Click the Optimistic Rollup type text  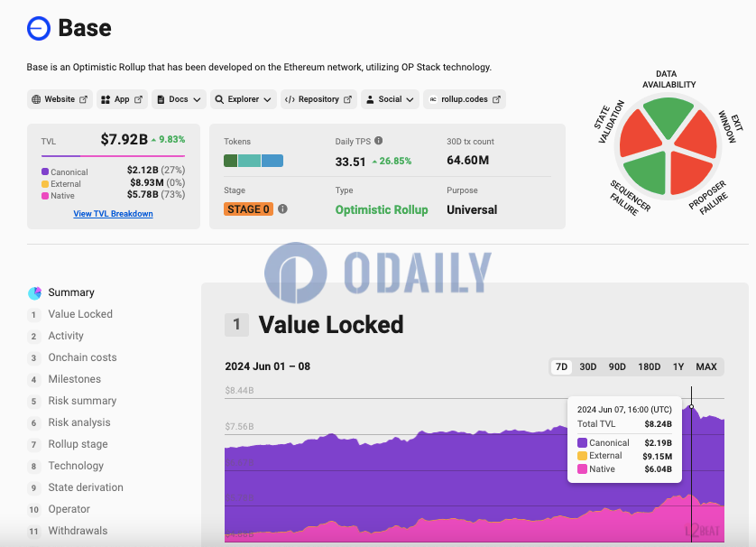pyautogui.click(x=382, y=209)
